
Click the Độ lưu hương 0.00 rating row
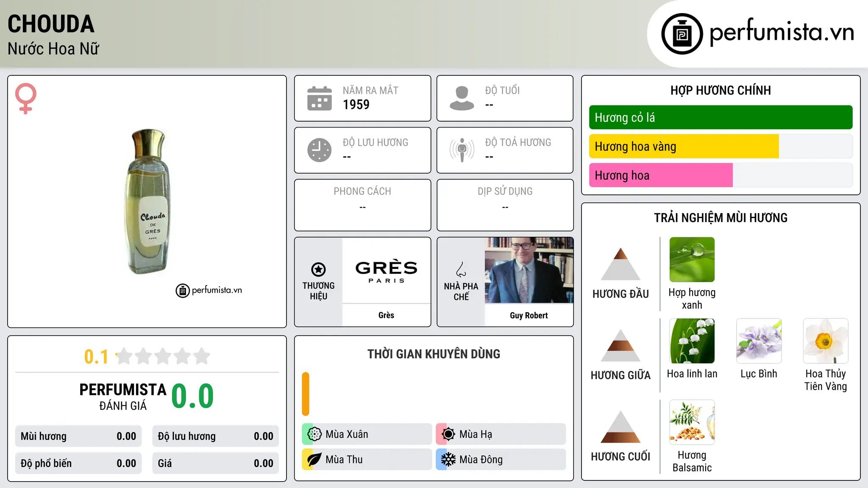(215, 436)
